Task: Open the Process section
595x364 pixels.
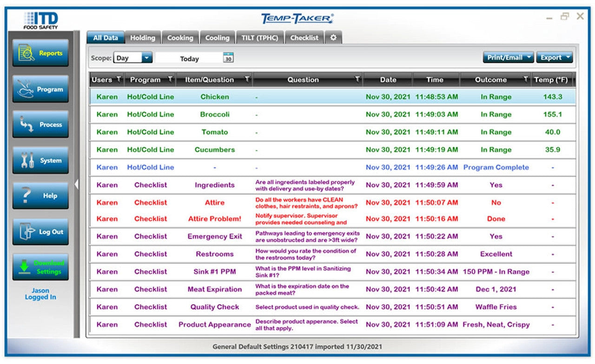Action: (x=40, y=124)
